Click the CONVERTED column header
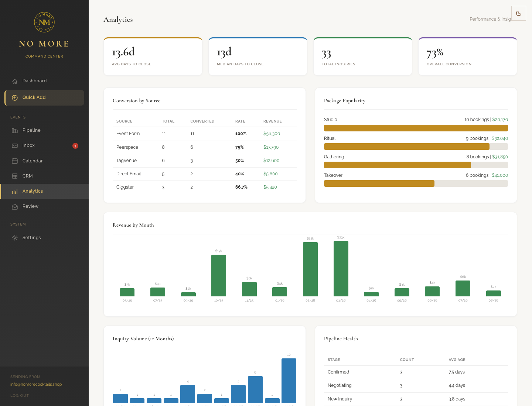This screenshot has width=532, height=406. click(x=202, y=121)
